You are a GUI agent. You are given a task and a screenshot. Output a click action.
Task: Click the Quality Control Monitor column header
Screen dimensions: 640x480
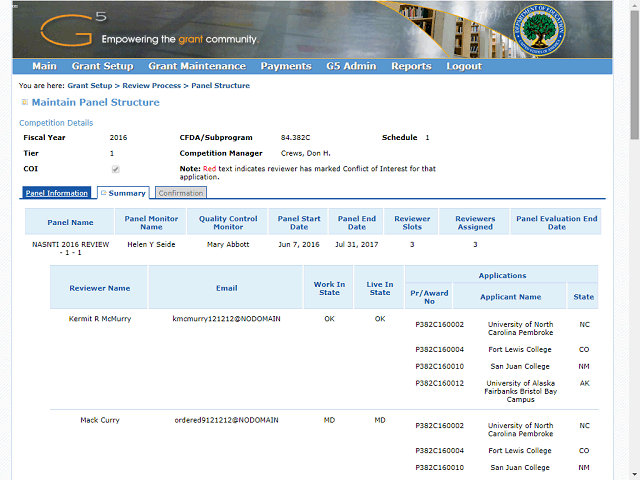(228, 222)
